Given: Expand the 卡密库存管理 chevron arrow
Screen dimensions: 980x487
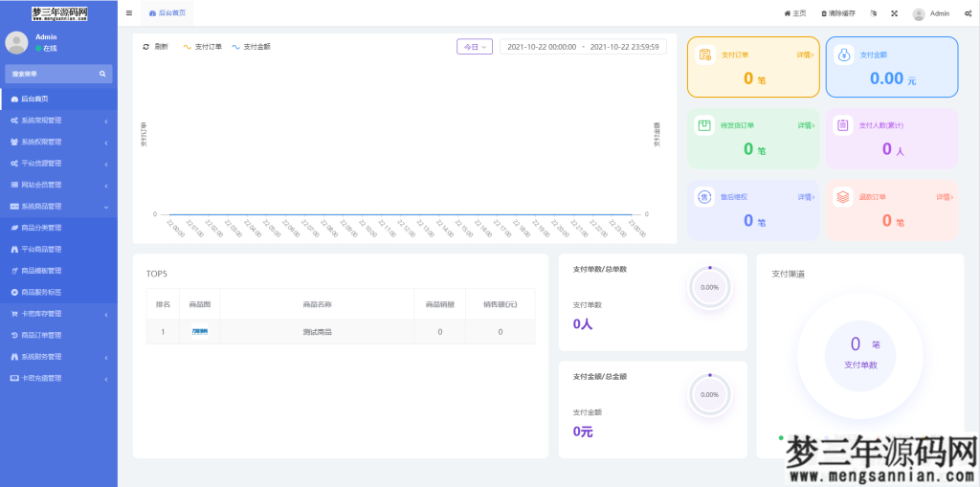Looking at the screenshot, I should click(x=106, y=314).
